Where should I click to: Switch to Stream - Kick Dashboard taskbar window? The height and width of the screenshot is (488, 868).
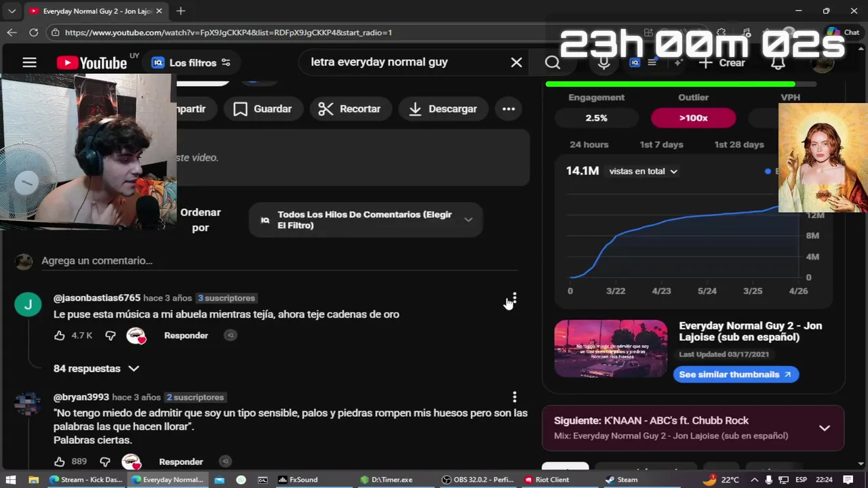pyautogui.click(x=86, y=479)
